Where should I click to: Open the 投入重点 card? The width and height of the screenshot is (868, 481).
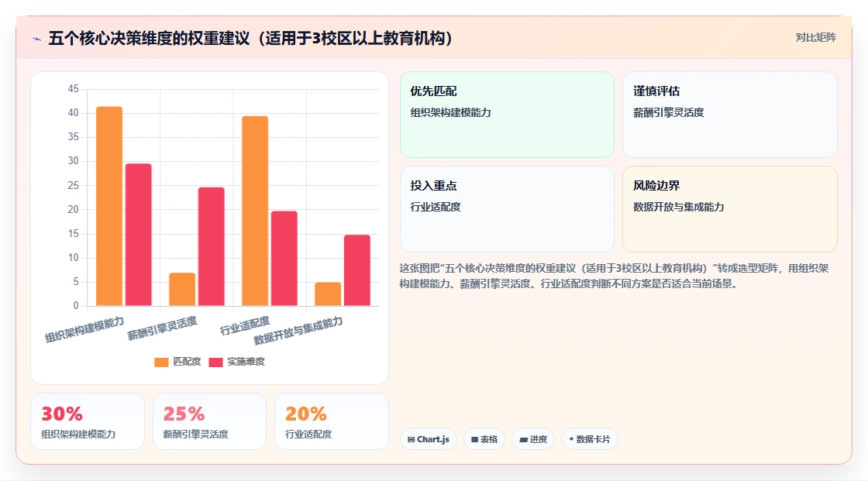tap(507, 209)
